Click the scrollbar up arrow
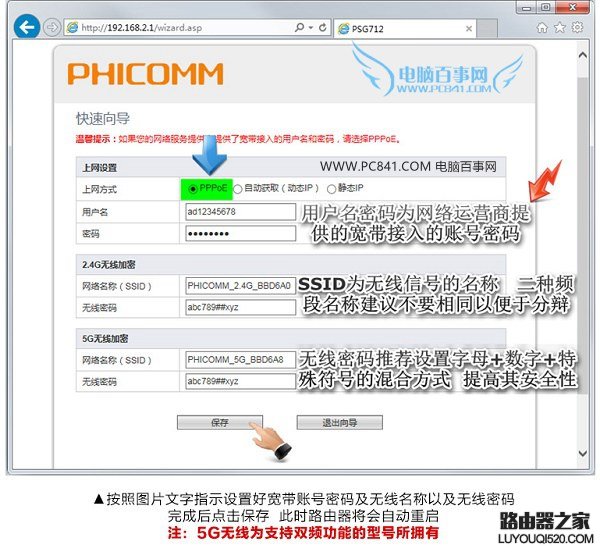The image size is (600, 552). [x=582, y=55]
